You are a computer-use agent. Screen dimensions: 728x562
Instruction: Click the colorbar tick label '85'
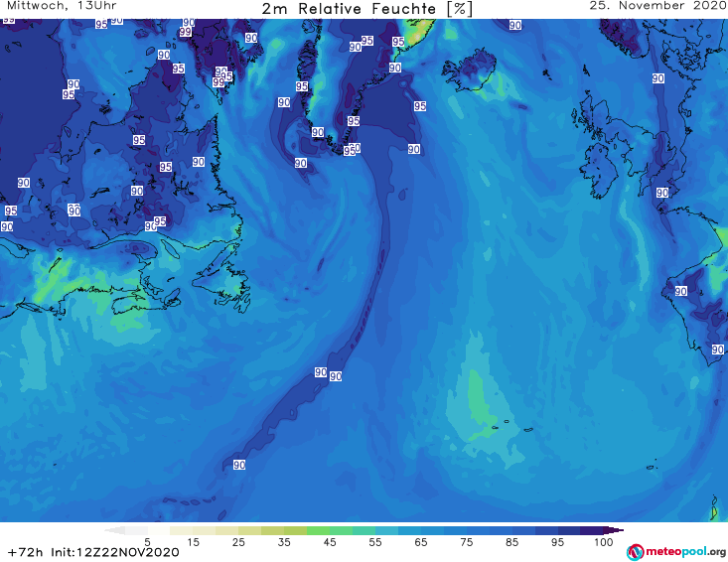(512, 542)
